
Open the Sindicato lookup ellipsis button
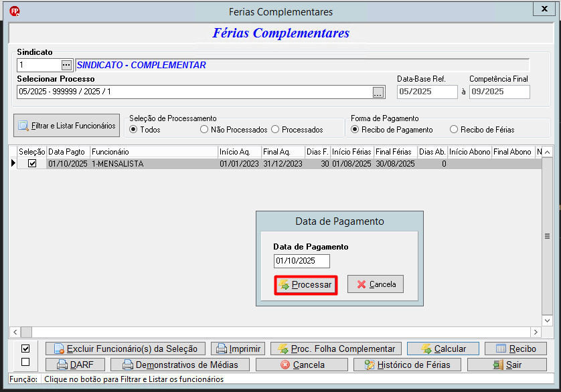[x=66, y=65]
